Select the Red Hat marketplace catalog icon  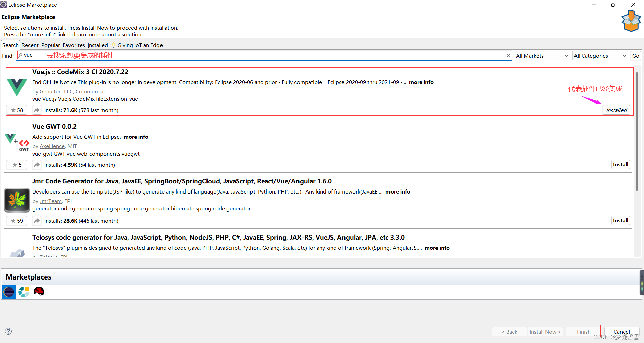tap(39, 291)
